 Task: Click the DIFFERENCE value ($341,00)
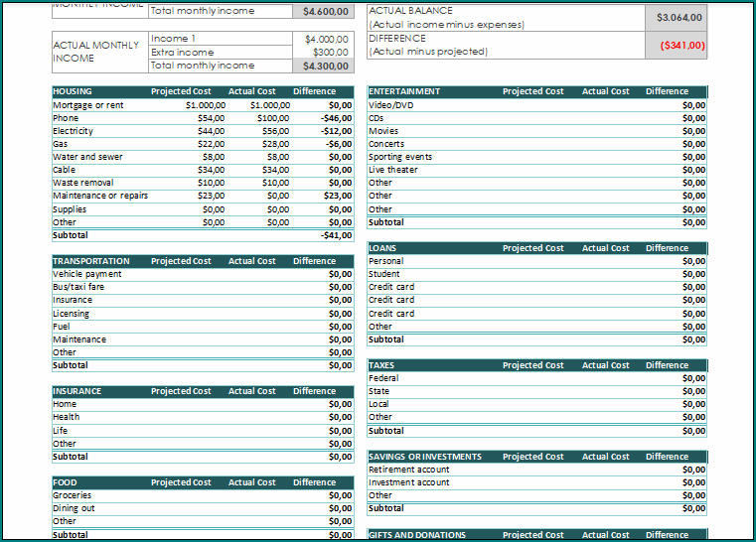tap(681, 46)
